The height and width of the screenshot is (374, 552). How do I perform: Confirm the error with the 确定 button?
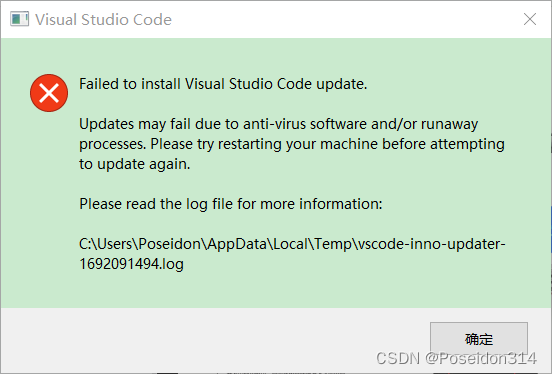[x=479, y=339]
